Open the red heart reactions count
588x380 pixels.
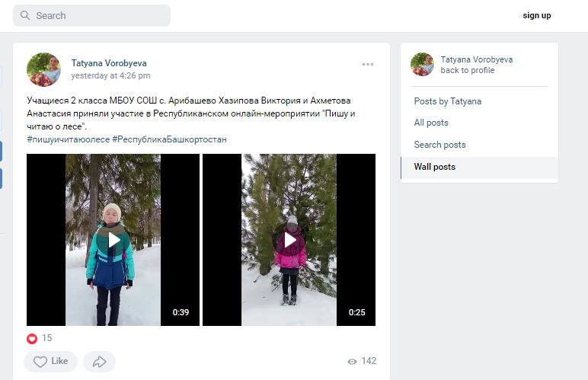click(40, 338)
